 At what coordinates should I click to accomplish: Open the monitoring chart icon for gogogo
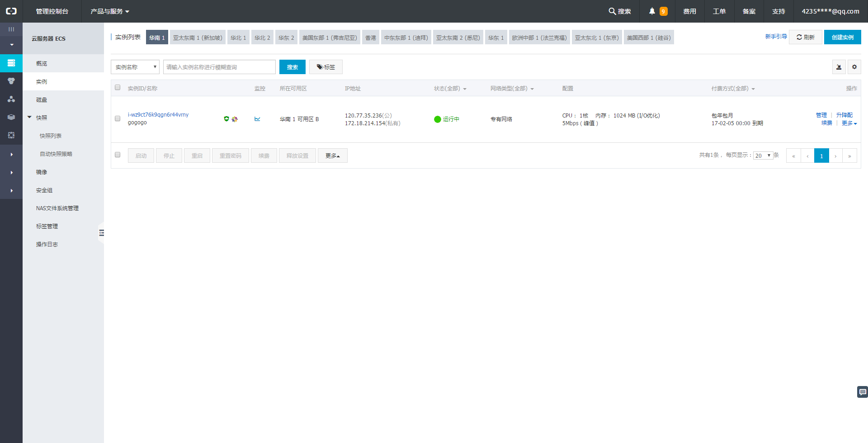pyautogui.click(x=257, y=119)
